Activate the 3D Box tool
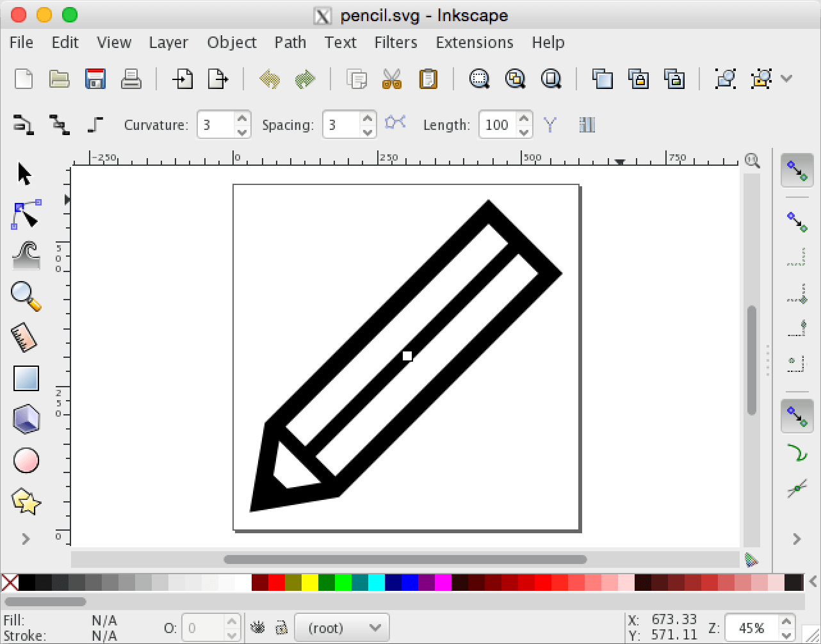This screenshot has width=821, height=644. [x=26, y=419]
